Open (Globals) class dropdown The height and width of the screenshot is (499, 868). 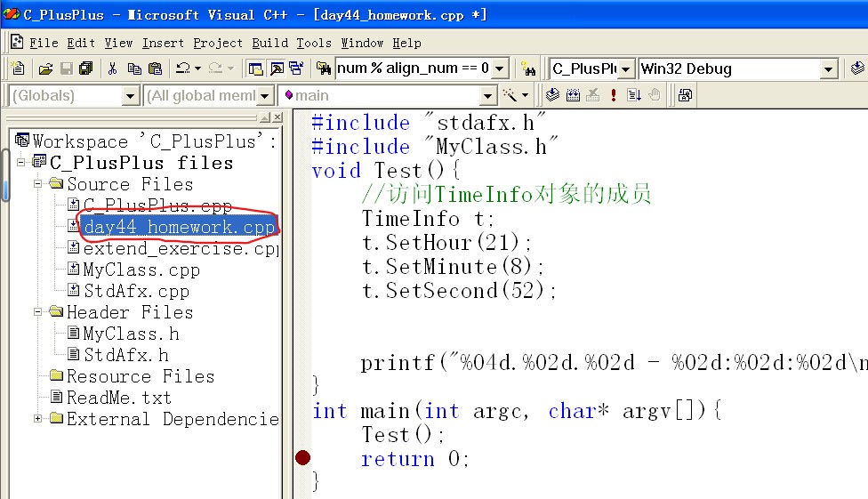[130, 96]
